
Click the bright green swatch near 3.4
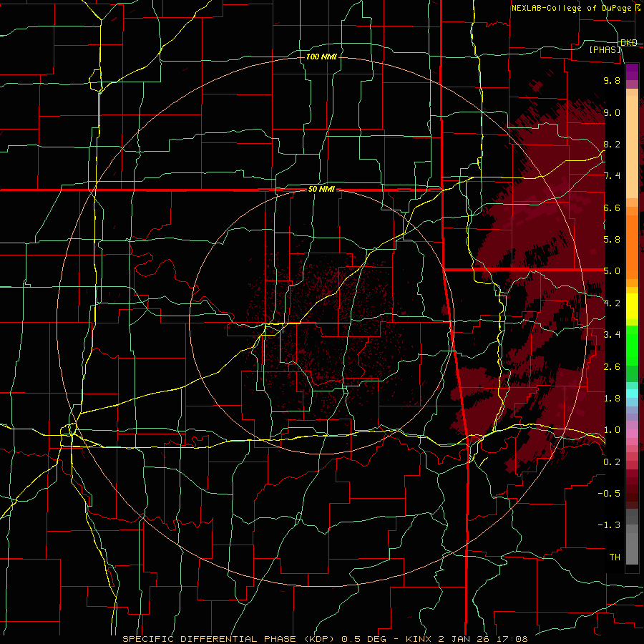tap(632, 346)
